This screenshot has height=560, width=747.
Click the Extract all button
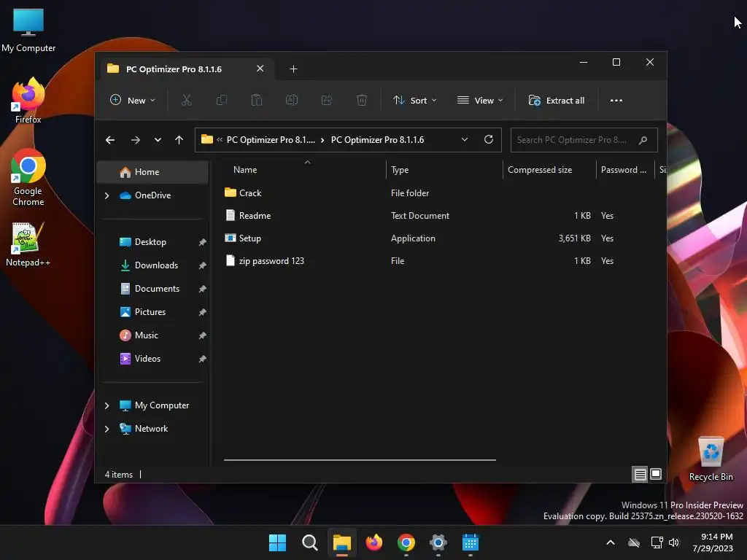[557, 101]
